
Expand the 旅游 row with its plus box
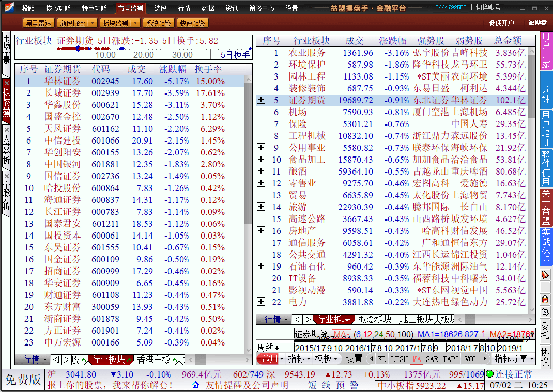[261, 207]
